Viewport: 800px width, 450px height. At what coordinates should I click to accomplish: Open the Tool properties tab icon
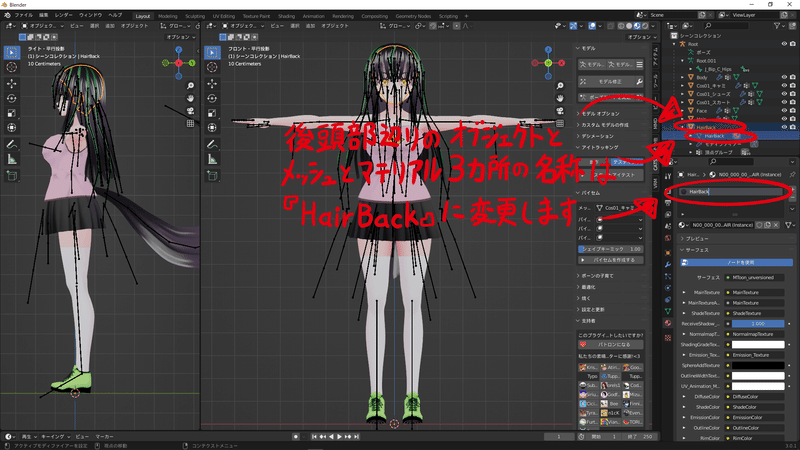point(668,176)
